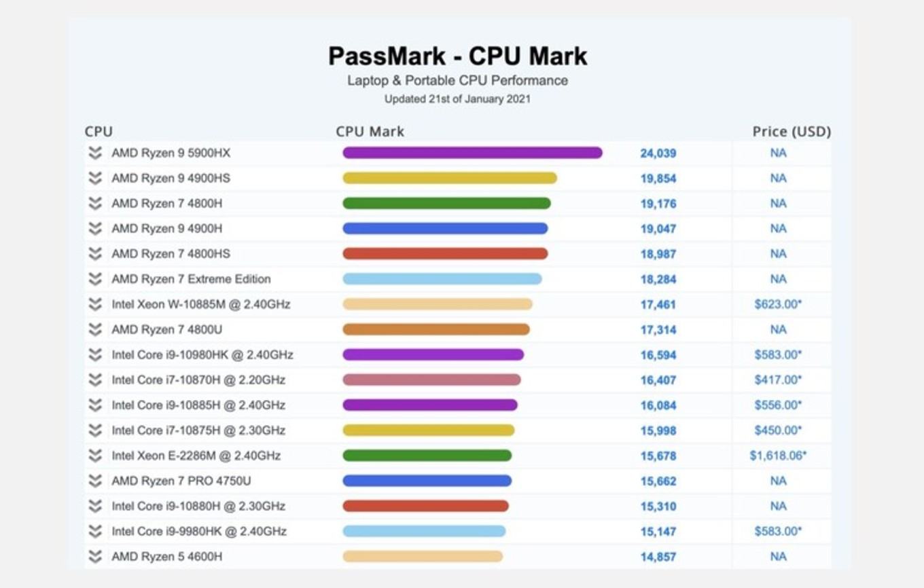Click the score 14,857
The image size is (924, 588).
tap(658, 557)
